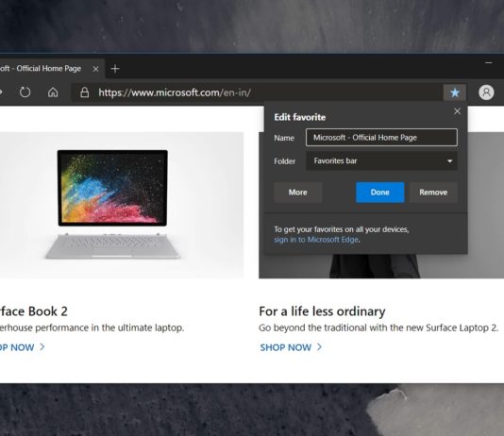The image size is (504, 436).
Task: Click the More button
Action: click(x=298, y=193)
